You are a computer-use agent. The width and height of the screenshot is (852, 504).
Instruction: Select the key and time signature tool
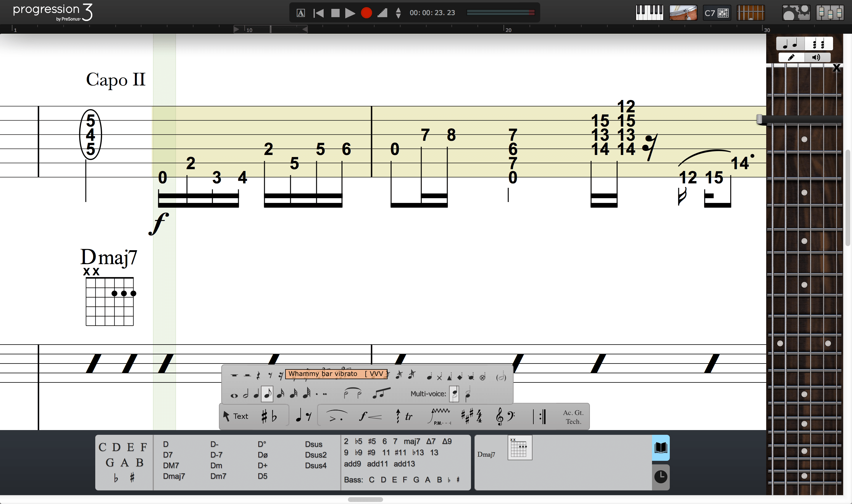pos(472,416)
